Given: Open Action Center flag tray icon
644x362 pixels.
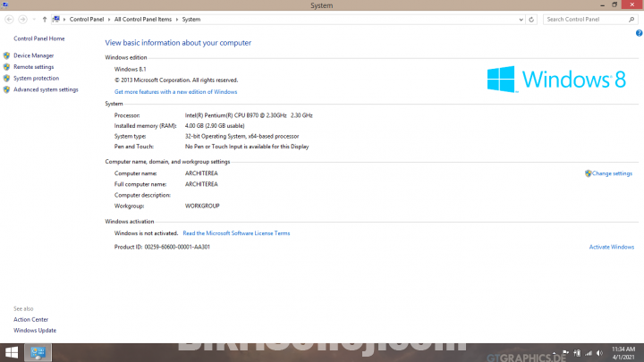Looking at the screenshot, I should (x=565, y=353).
